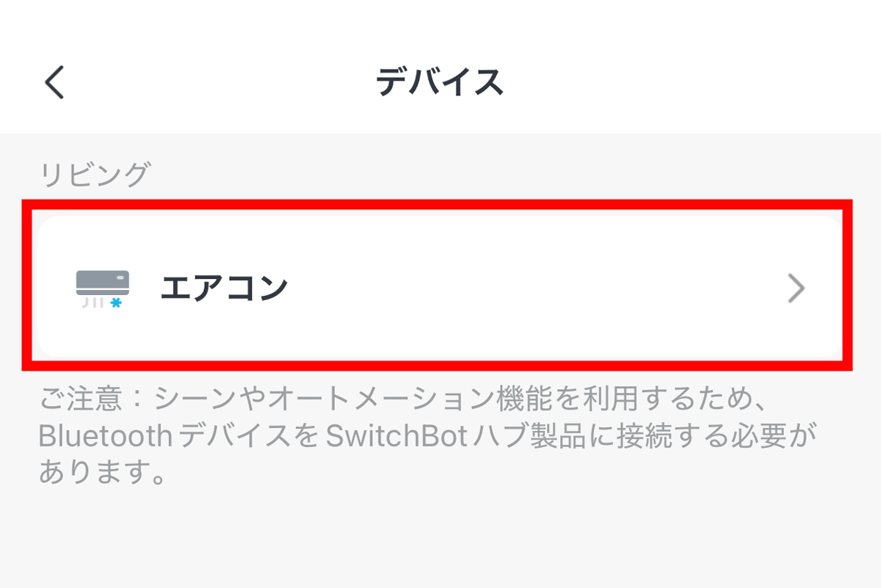Click the blue snowflake on the AC icon

[115, 302]
